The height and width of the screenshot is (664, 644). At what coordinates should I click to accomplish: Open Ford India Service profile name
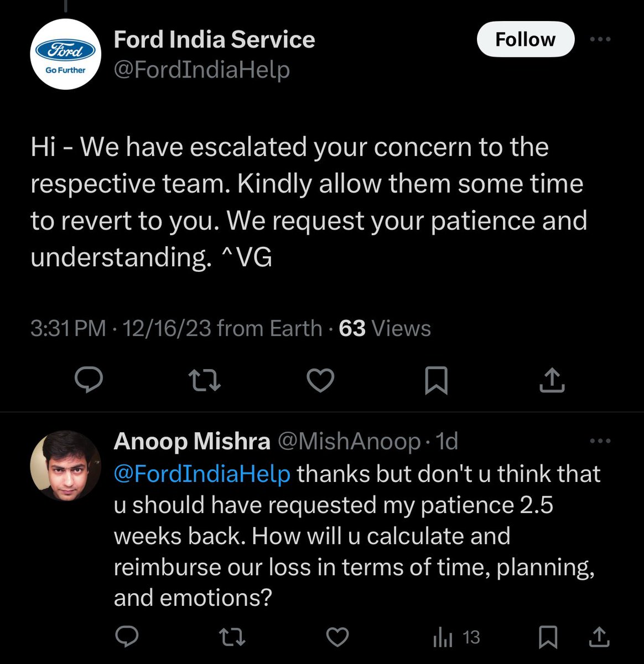pyautogui.click(x=214, y=39)
